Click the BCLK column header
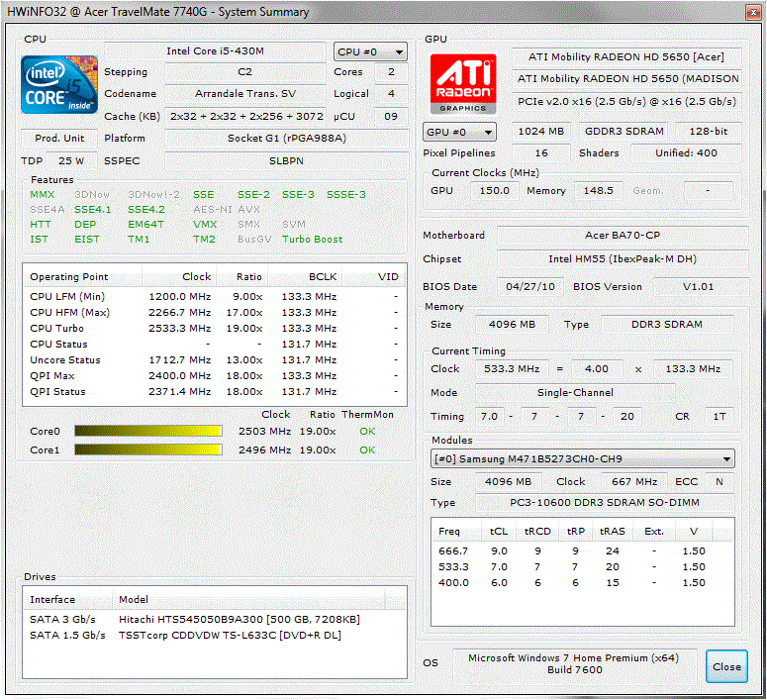The width and height of the screenshot is (767, 700). point(305,276)
